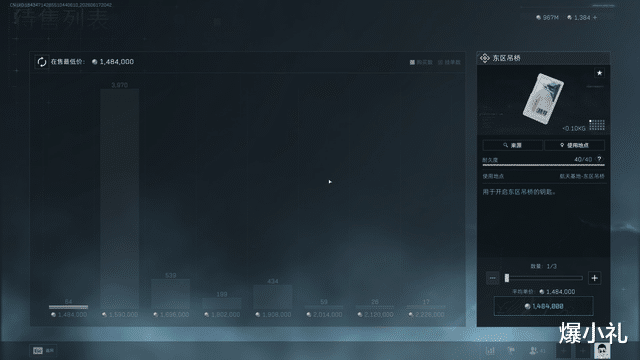
Task: Select the 1,908,000 price bar
Action: point(273,297)
